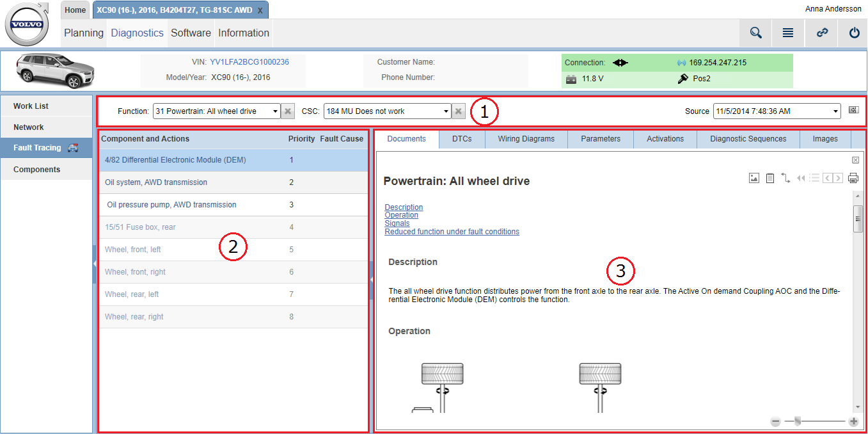Screen dimensions: 868x434
Task: Click the wireless signal icon beside IP address
Action: [x=682, y=63]
